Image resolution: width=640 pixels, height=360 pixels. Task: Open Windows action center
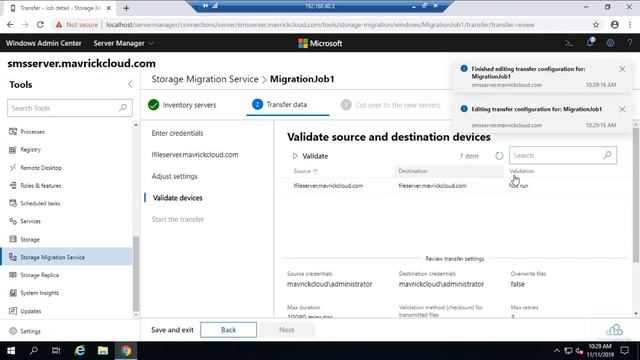624,351
